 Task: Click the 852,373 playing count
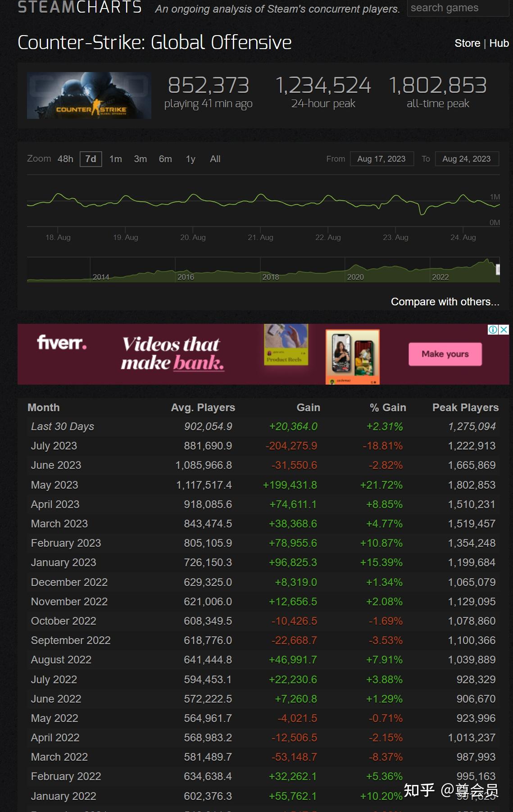pos(208,86)
